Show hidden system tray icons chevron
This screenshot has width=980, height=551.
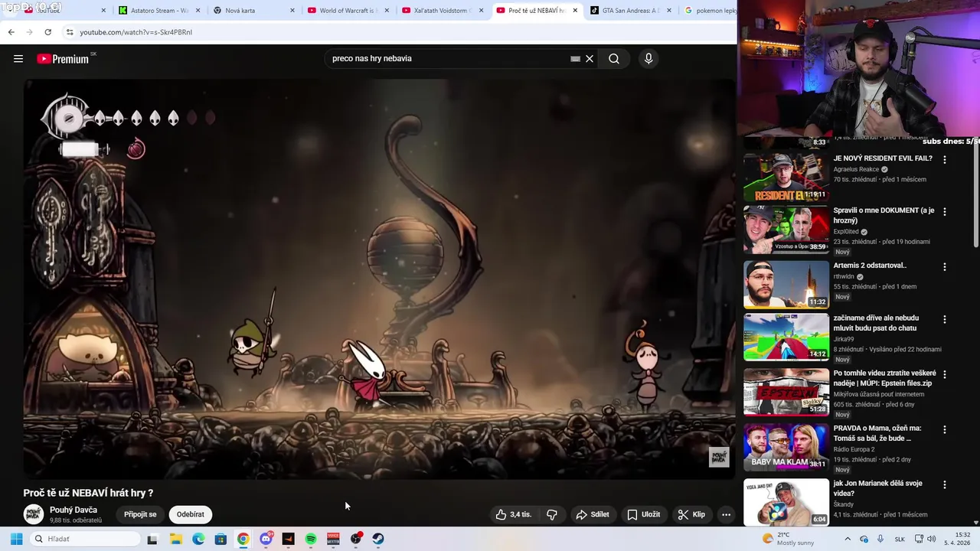coord(848,539)
